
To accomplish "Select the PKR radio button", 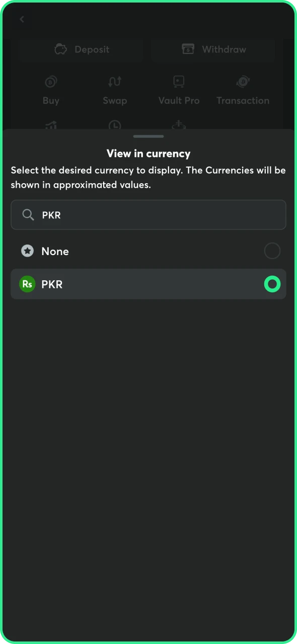I will click(272, 284).
